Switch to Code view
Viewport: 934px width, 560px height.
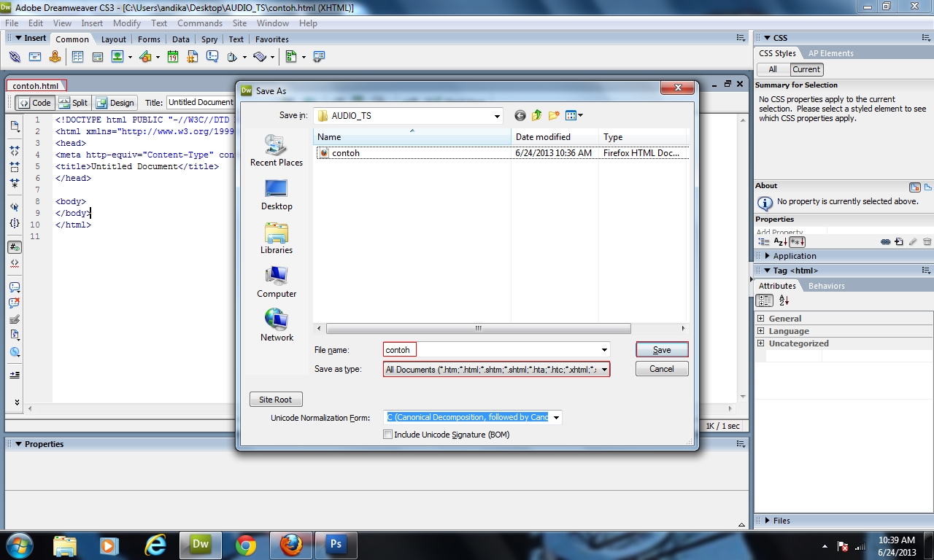[34, 103]
